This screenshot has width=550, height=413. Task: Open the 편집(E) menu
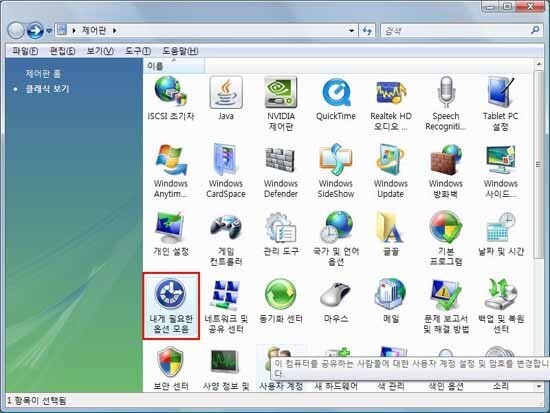[62, 51]
